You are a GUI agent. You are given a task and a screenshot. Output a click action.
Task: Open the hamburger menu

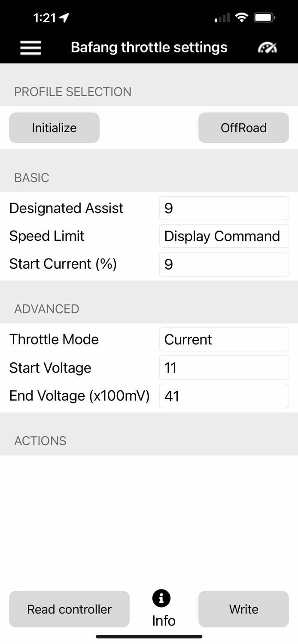[x=30, y=48]
